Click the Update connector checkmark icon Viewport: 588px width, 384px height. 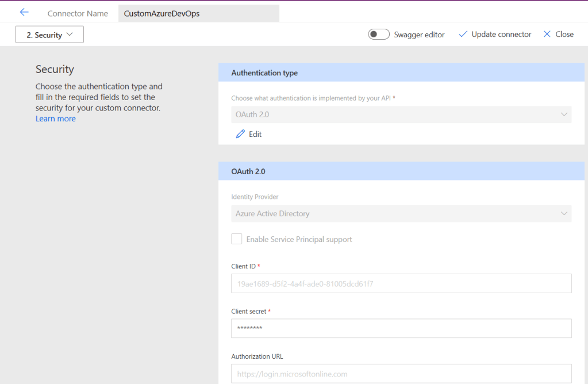tap(463, 34)
